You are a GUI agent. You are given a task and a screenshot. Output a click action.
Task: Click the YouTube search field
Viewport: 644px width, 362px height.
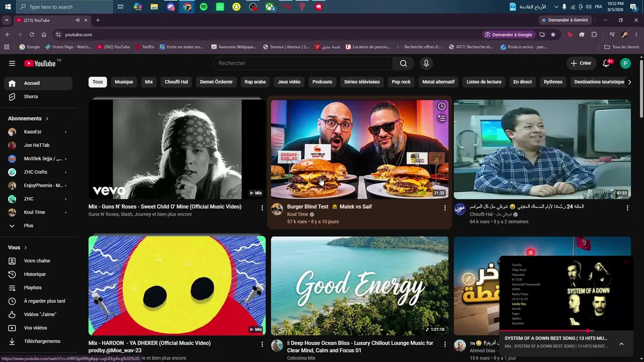click(x=303, y=63)
